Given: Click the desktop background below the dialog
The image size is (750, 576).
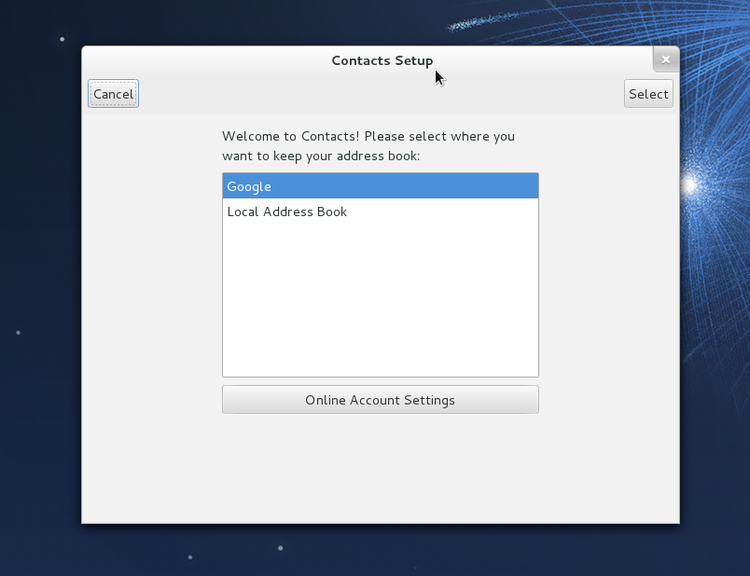Looking at the screenshot, I should coord(380,550).
